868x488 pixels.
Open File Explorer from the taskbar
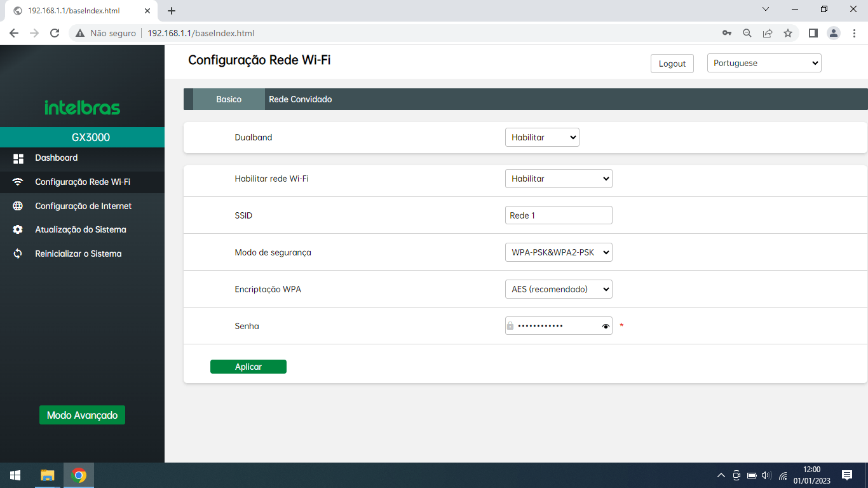click(x=48, y=475)
